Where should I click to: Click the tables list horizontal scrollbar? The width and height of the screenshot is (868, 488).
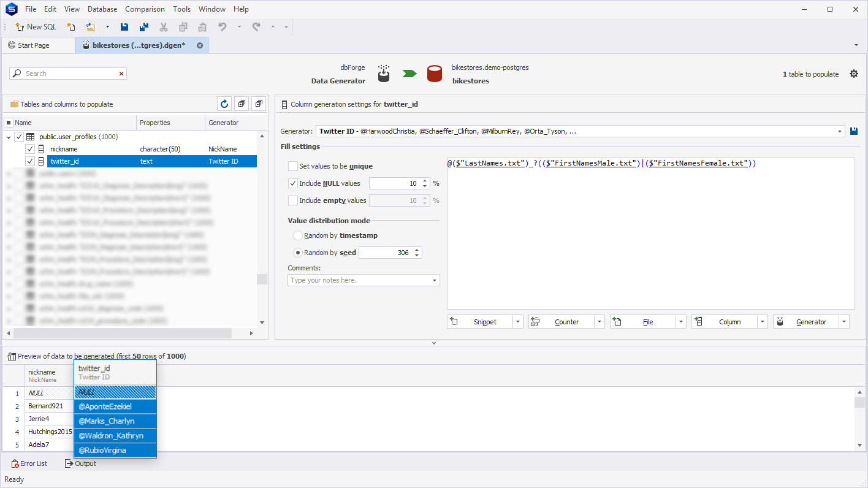coord(123,333)
